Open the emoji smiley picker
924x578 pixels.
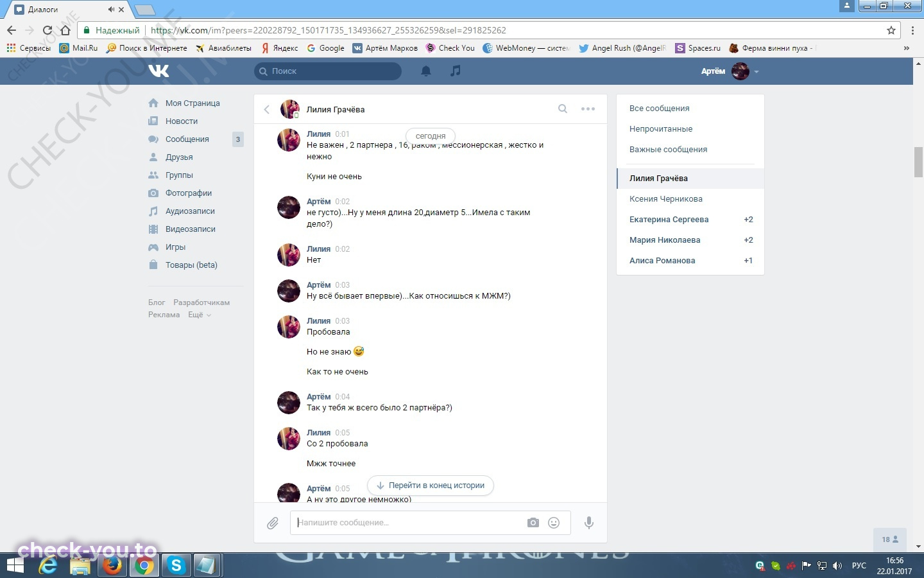pyautogui.click(x=554, y=523)
